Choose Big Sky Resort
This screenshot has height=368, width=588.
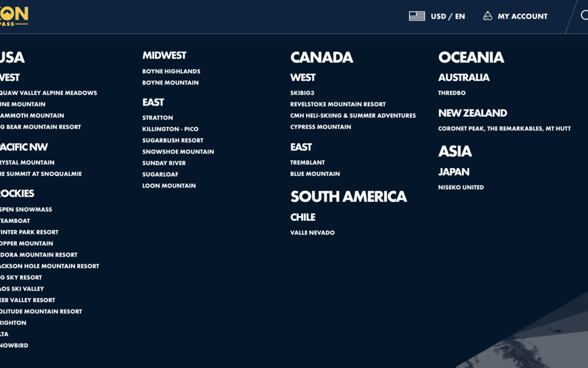(21, 277)
